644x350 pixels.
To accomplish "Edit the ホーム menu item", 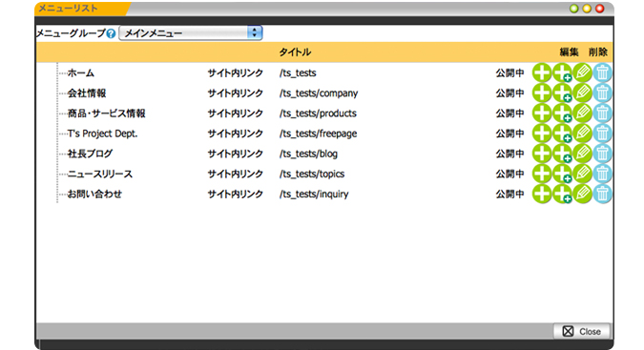I will (x=582, y=72).
